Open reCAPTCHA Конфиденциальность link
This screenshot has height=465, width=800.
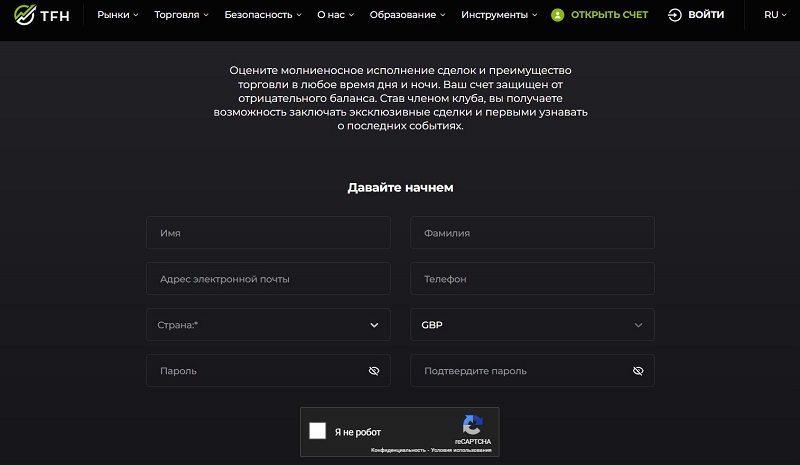tap(398, 450)
